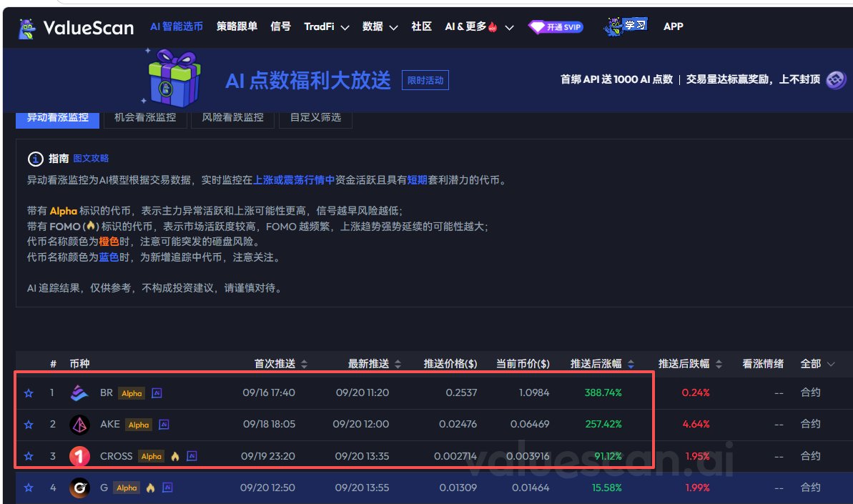Image resolution: width=853 pixels, height=504 pixels.
Task: Open the 全部 filter dropdown
Action: [817, 364]
